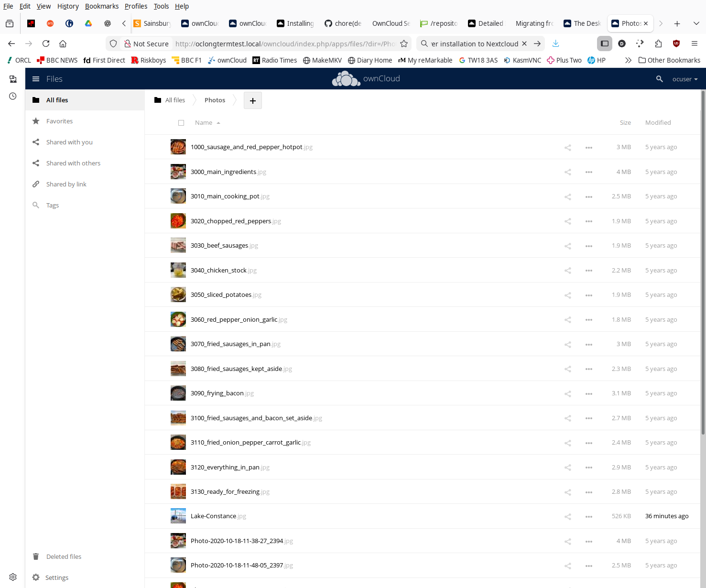Click the share icon for 3030_beef_sausages.jpg

pos(567,246)
